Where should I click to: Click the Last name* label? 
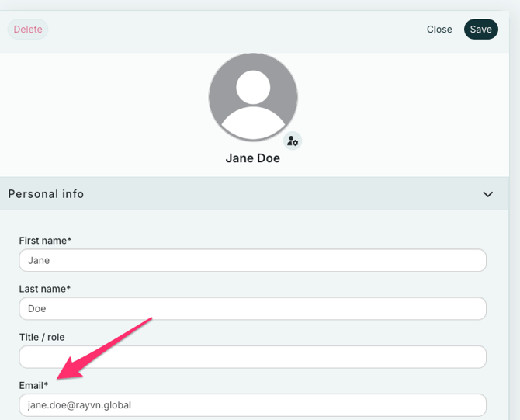(44, 289)
